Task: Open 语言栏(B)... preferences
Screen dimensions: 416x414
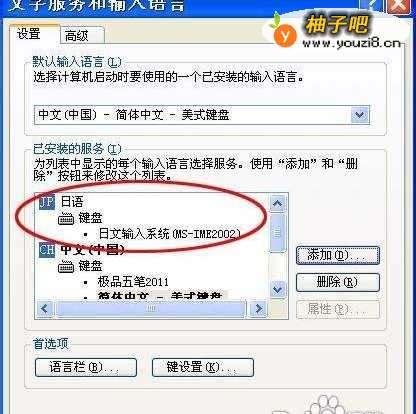Action: click(x=86, y=367)
